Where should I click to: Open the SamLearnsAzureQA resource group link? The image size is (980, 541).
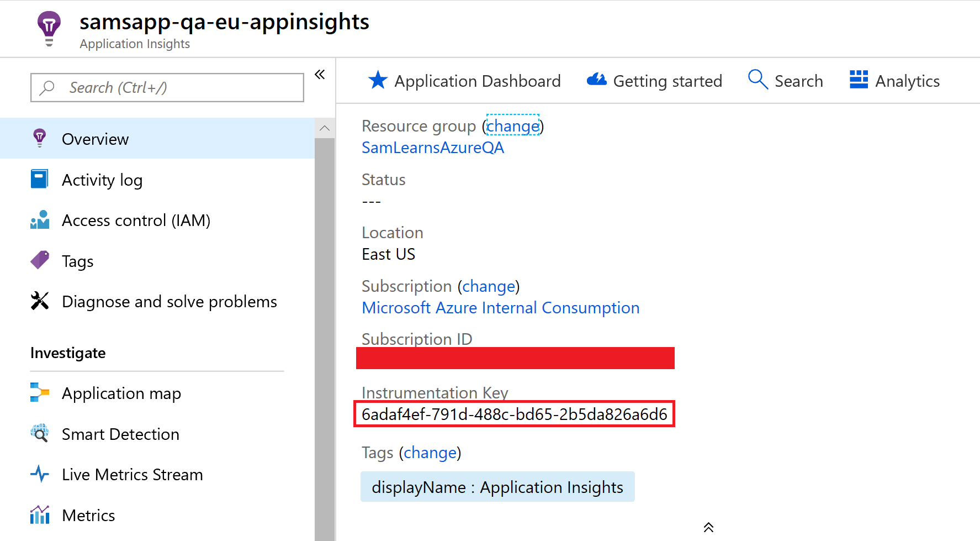432,148
